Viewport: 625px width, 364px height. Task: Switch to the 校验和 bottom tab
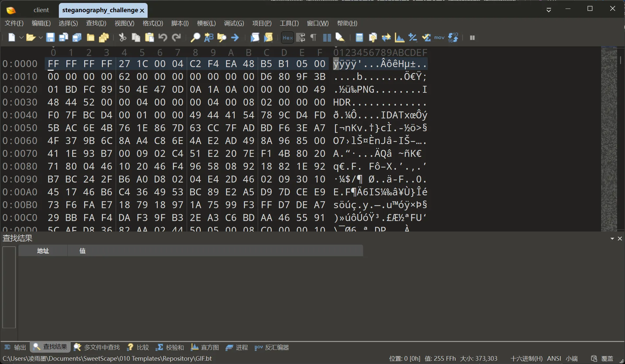coord(170,347)
